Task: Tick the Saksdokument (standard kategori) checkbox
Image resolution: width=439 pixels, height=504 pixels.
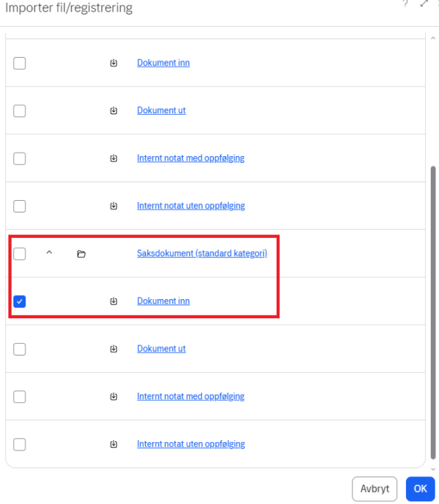Action: (x=20, y=254)
